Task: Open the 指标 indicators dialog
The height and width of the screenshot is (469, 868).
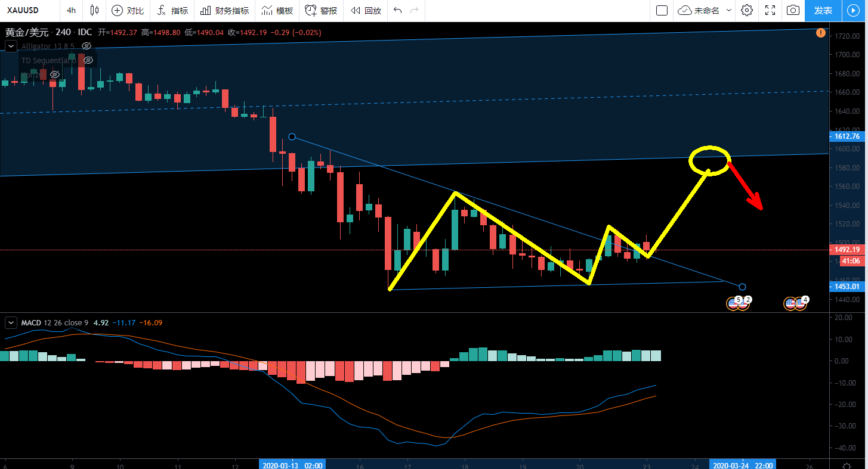Action: (172, 10)
